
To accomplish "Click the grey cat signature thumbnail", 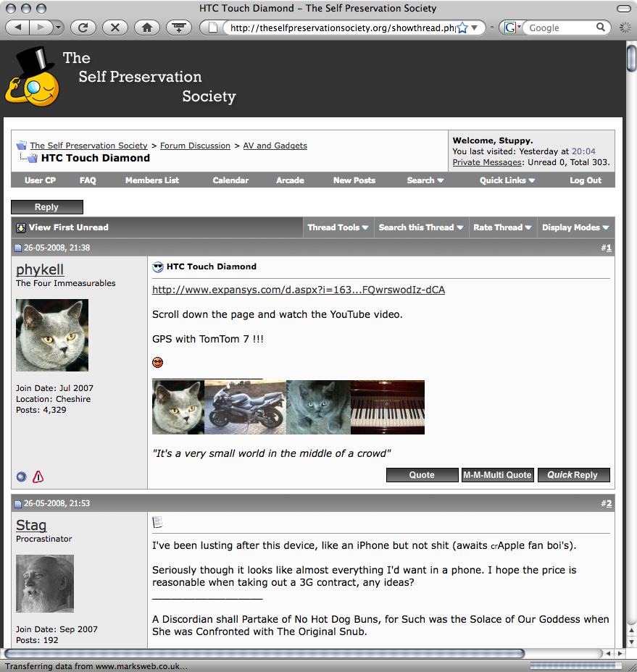I will (178, 407).
